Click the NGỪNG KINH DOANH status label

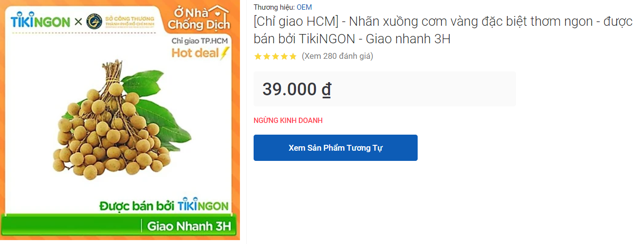pos(288,121)
